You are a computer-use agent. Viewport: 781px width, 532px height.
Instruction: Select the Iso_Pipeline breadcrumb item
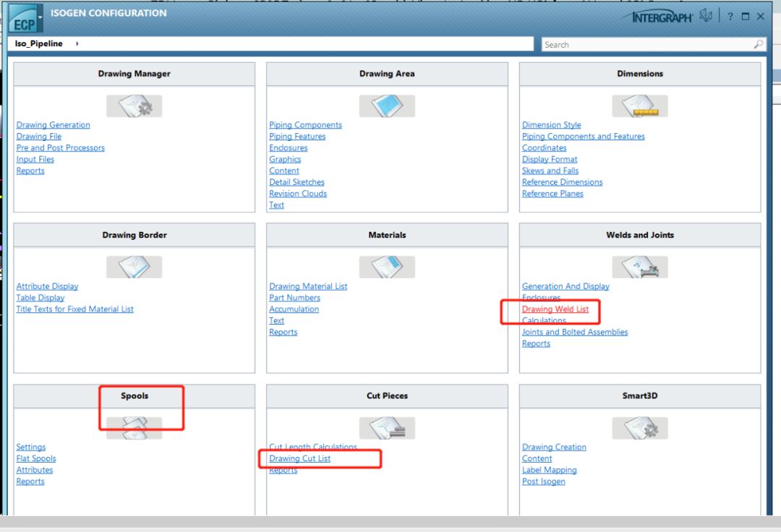coord(39,44)
